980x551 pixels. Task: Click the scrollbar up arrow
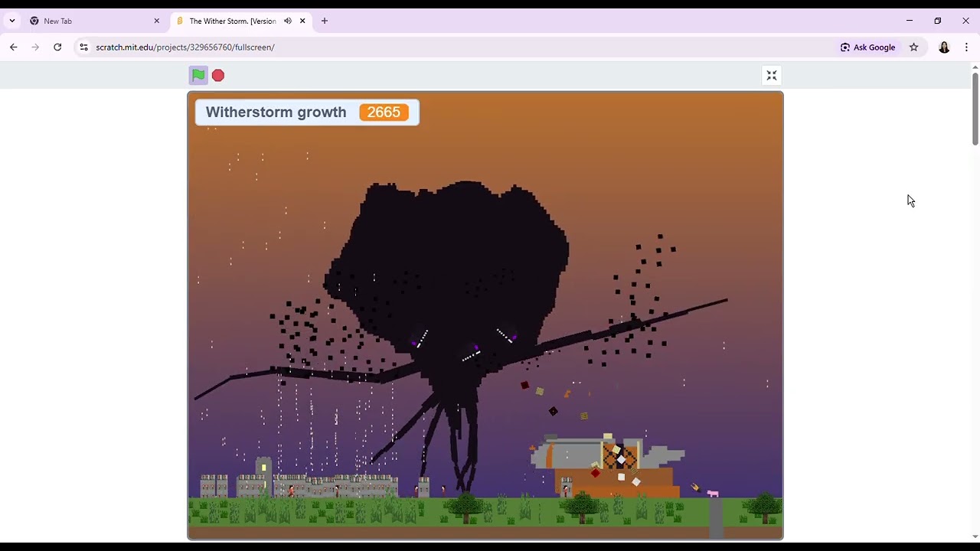coord(975,67)
